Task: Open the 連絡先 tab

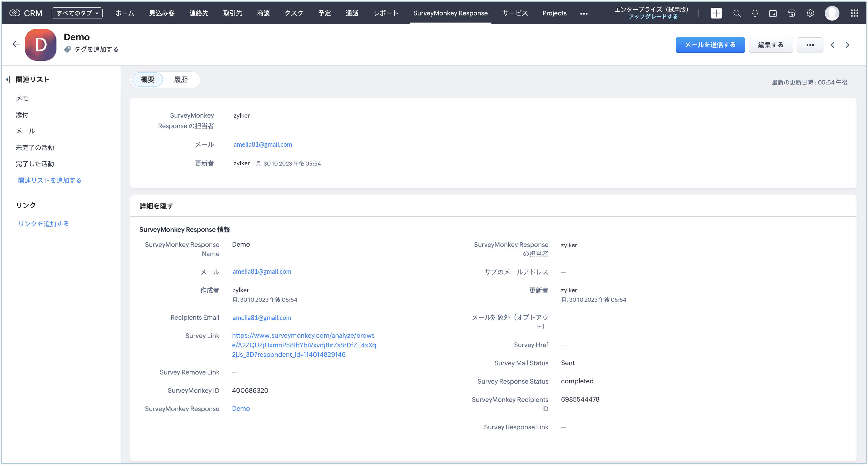Action: point(199,13)
